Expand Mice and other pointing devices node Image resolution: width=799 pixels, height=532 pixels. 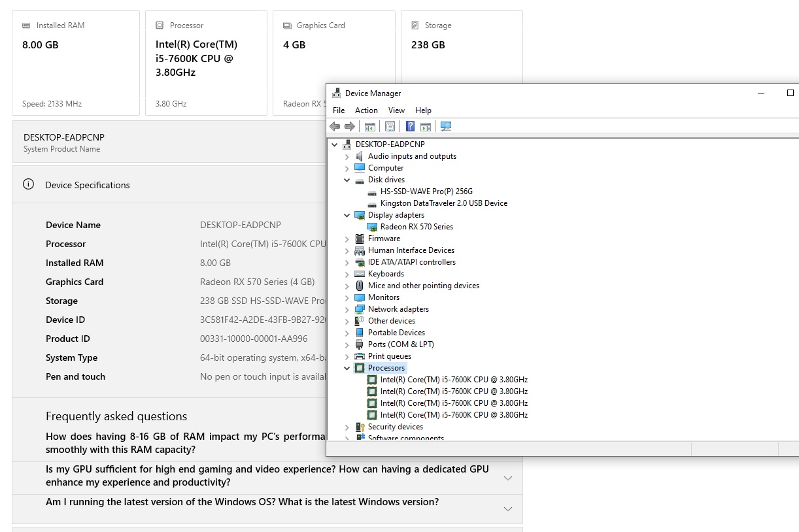(x=347, y=286)
